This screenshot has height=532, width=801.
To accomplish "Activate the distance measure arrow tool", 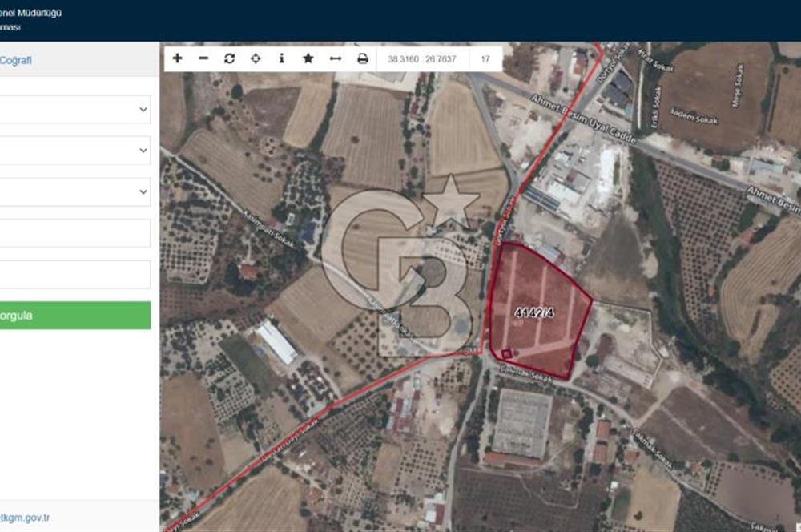I will 336,58.
